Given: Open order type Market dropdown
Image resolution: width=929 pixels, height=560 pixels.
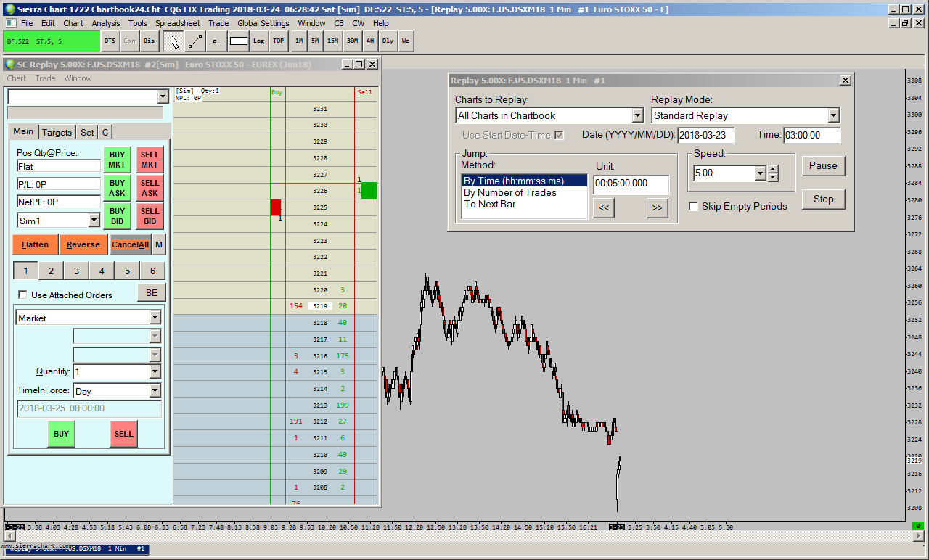Looking at the screenshot, I should tap(155, 318).
